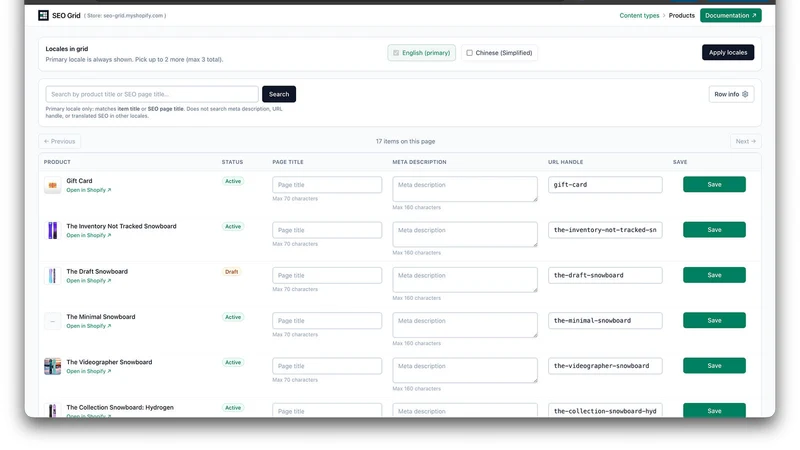The width and height of the screenshot is (800, 450).
Task: Click Collection Snowboard: Hydrogen page title field
Action: 327,411
